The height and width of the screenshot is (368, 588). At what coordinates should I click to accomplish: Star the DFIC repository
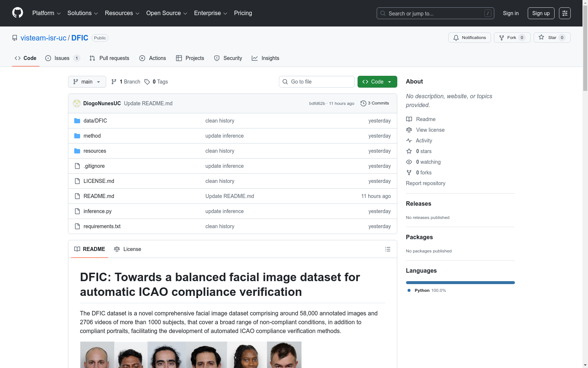[x=552, y=38]
